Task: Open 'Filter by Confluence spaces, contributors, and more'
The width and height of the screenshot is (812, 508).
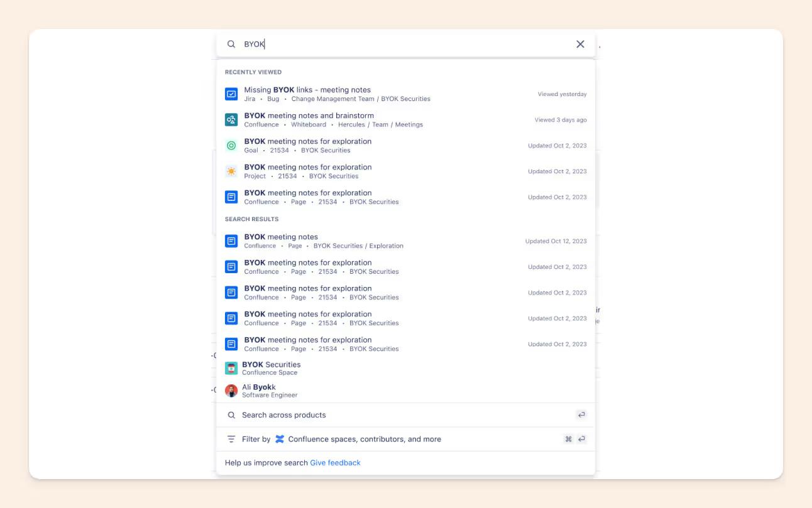Action: (x=405, y=439)
